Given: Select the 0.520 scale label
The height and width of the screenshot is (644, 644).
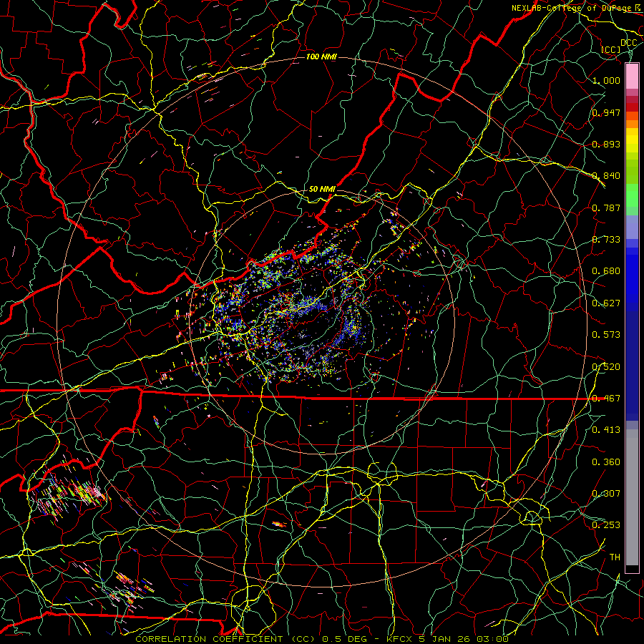Looking at the screenshot, I should tap(606, 367).
